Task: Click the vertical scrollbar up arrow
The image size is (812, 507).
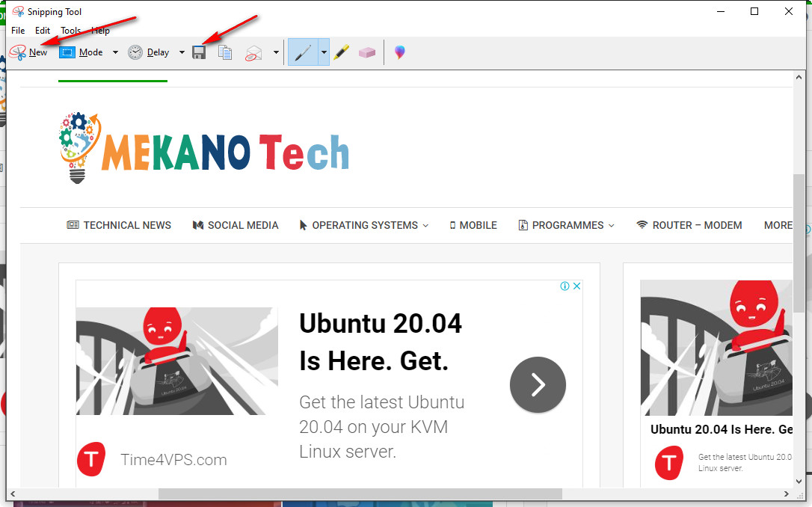Action: 799,77
